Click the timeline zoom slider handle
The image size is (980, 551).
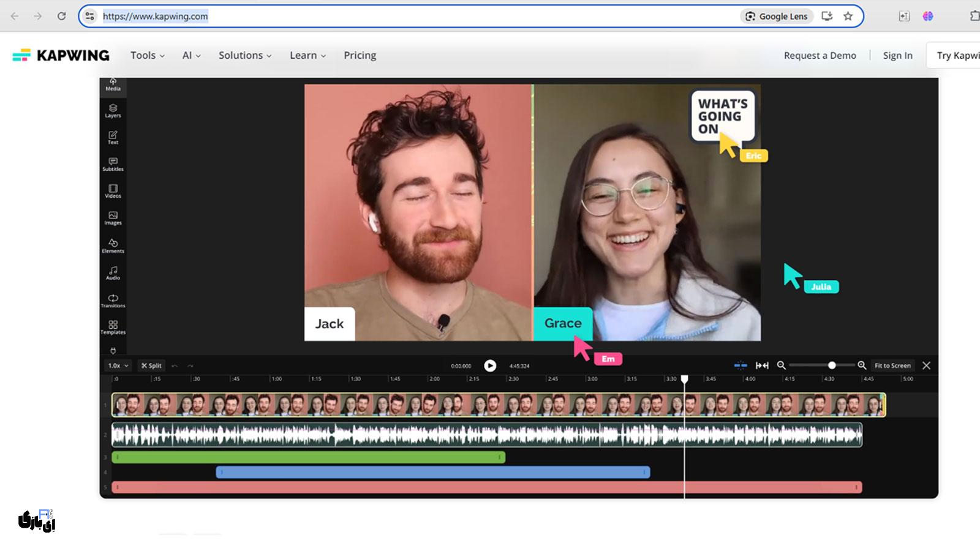[x=832, y=365]
